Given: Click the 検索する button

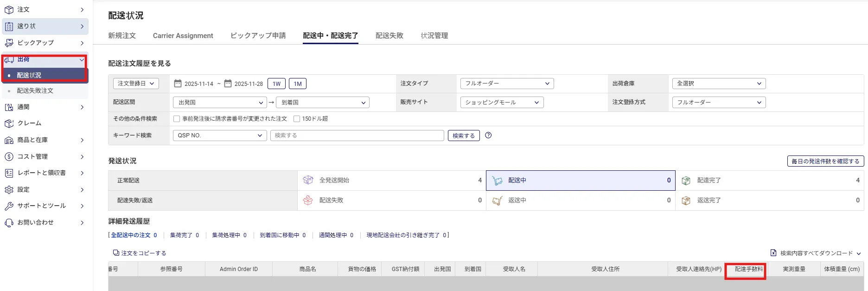Looking at the screenshot, I should [x=464, y=136].
